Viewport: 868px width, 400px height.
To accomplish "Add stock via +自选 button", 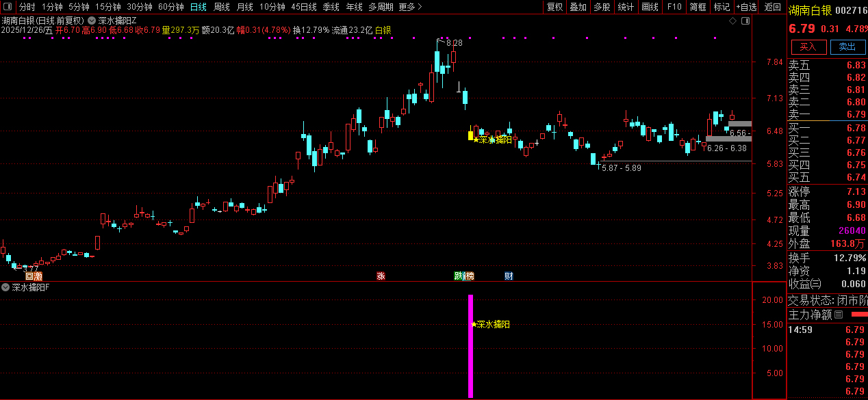I will [x=747, y=7].
